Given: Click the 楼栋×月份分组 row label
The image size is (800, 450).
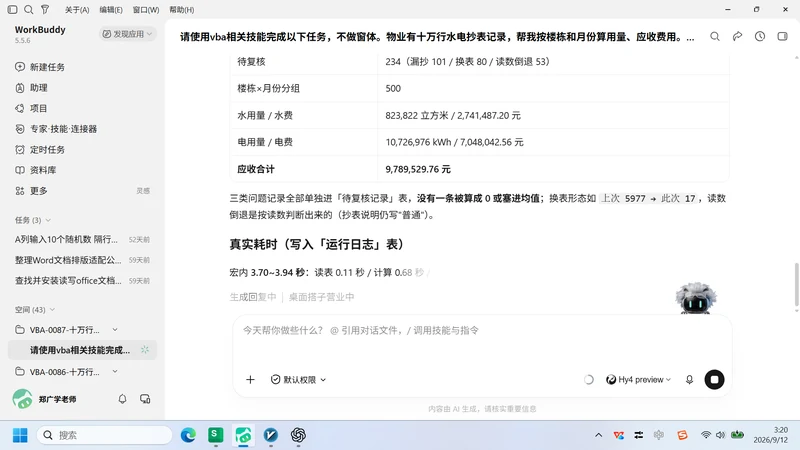Looking at the screenshot, I should click(268, 88).
